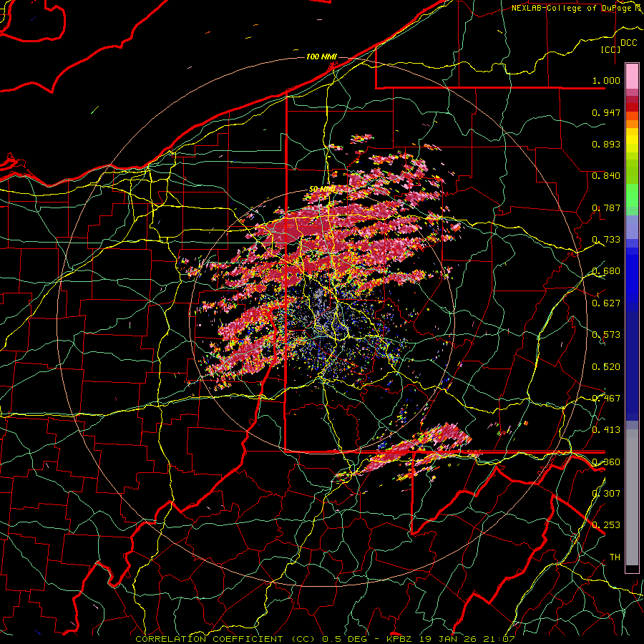Screen dimensions: 644x644
Task: Click the 0.573 scale value
Action: pos(606,334)
